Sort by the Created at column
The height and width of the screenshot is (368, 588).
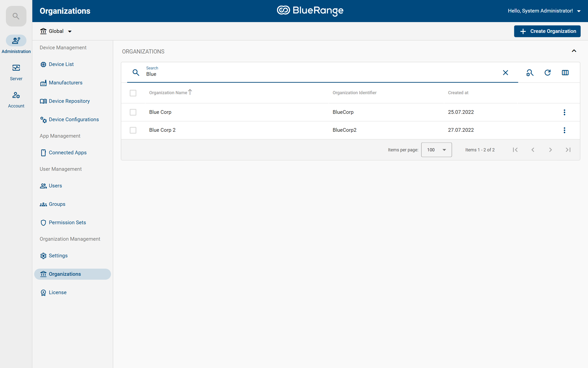click(x=458, y=93)
